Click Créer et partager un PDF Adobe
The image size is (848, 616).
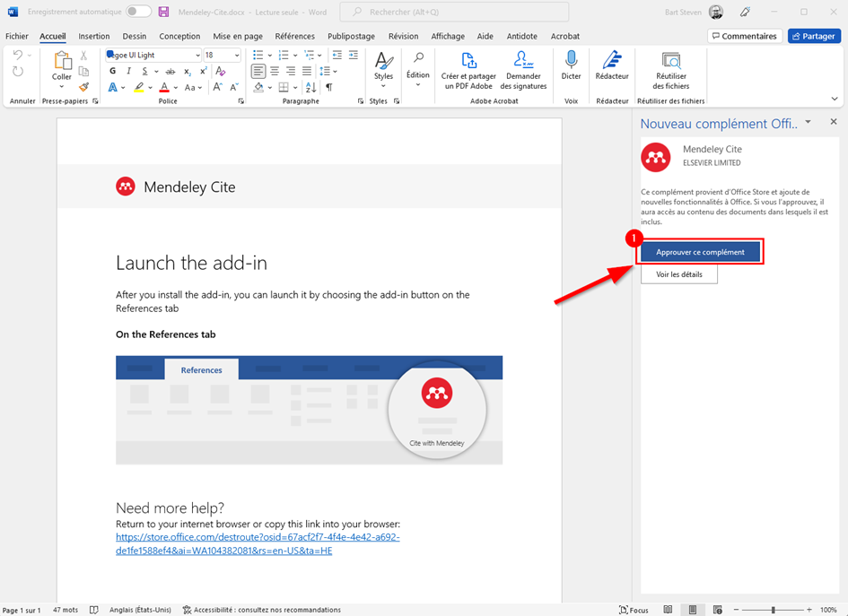(x=468, y=71)
